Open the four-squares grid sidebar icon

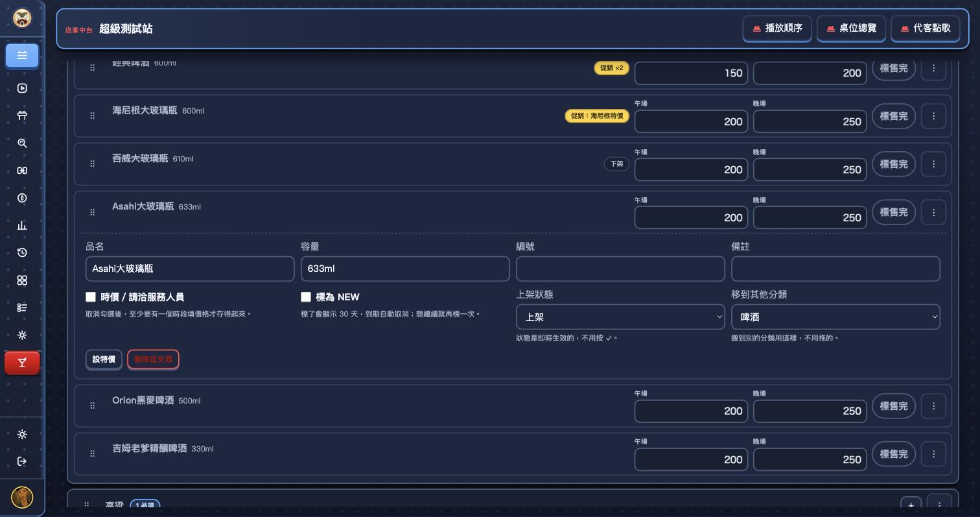point(22,280)
